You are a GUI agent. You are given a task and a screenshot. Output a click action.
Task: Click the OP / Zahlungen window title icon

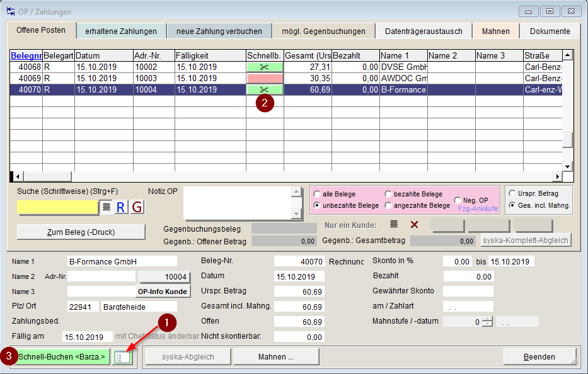pos(11,11)
